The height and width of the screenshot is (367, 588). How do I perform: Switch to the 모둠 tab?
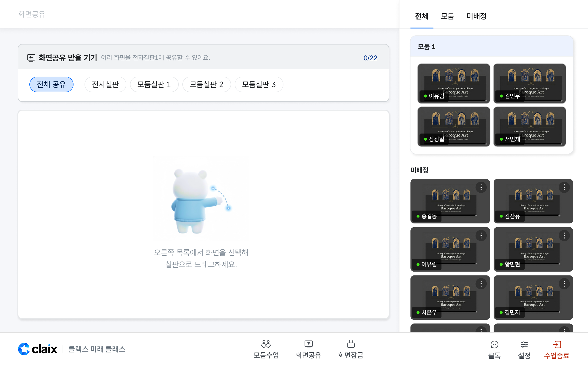(x=447, y=16)
